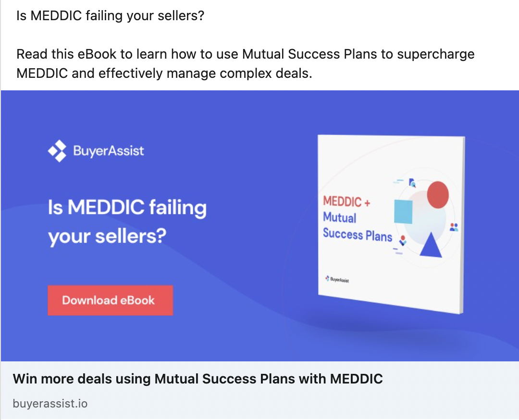Click the blue triangle shape on cover

pos(431,245)
